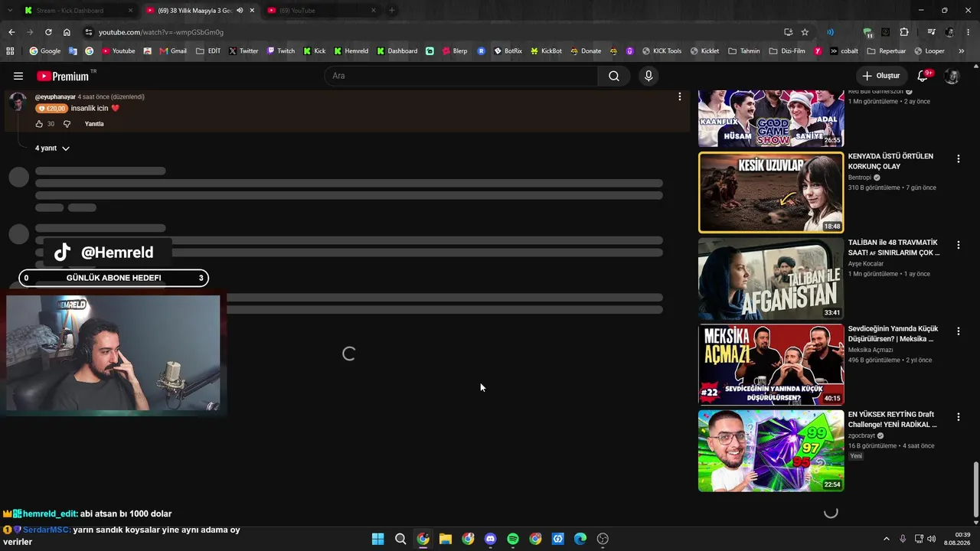Click the YouTube page vertical scrollbar
Image resolution: width=980 pixels, height=551 pixels.
pos(975,490)
